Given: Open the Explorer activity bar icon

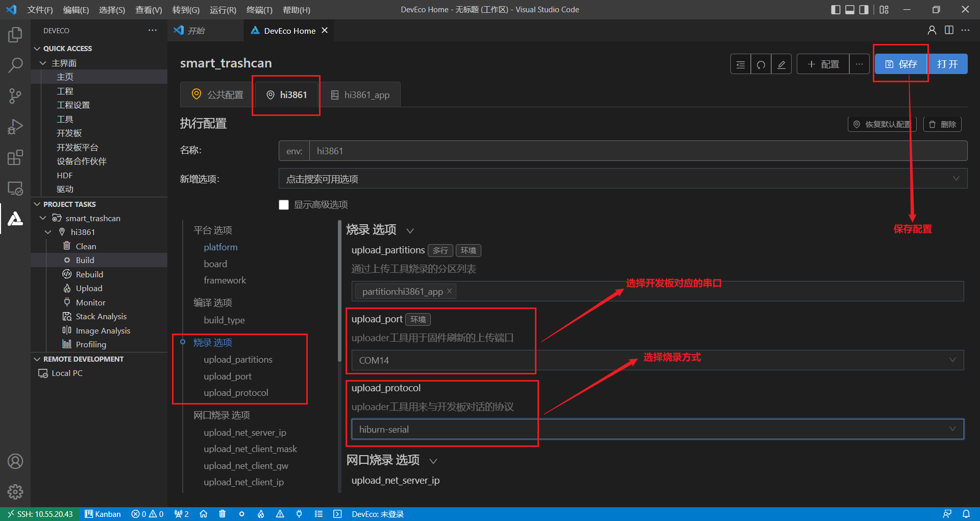Looking at the screenshot, I should pyautogui.click(x=15, y=35).
